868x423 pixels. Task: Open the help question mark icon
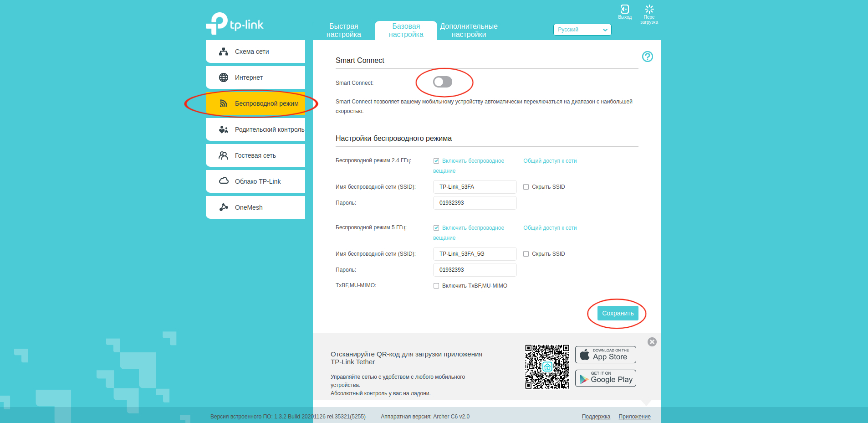647,57
